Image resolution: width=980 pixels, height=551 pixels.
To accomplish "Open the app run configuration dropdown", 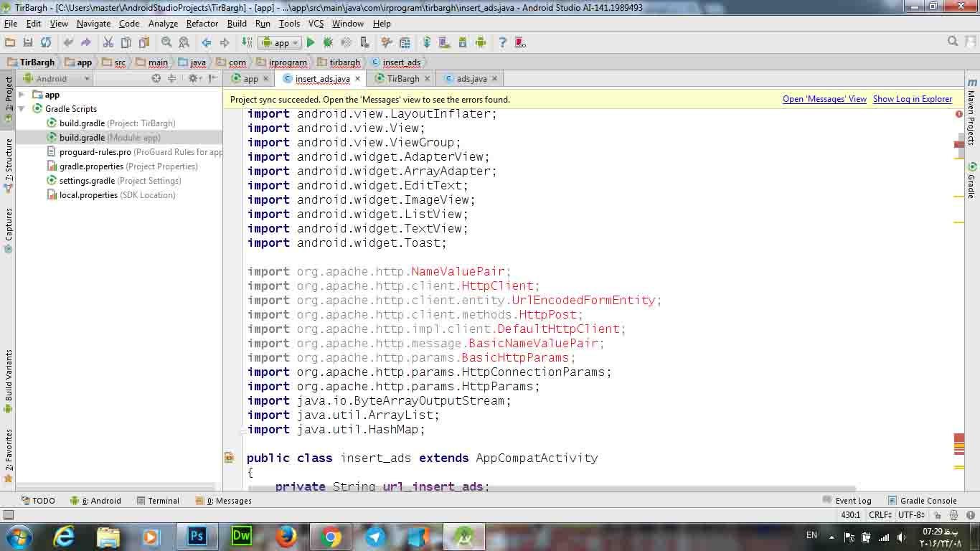I will (x=280, y=43).
